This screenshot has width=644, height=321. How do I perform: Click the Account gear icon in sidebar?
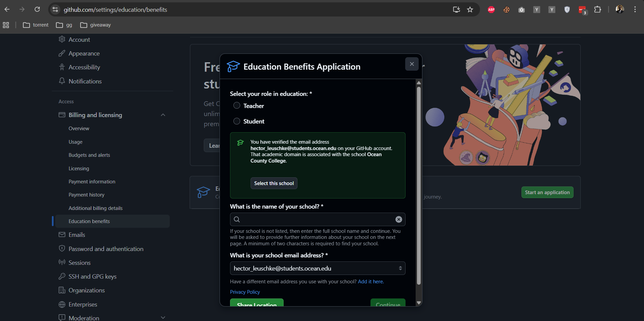62,39
